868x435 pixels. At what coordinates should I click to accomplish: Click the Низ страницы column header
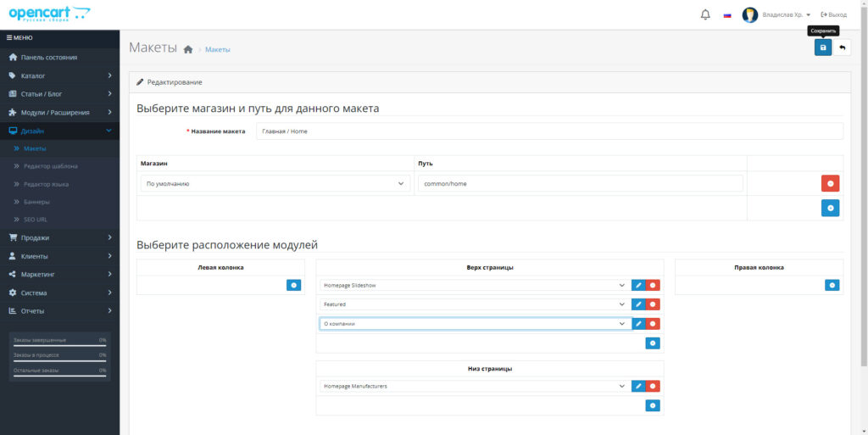490,369
